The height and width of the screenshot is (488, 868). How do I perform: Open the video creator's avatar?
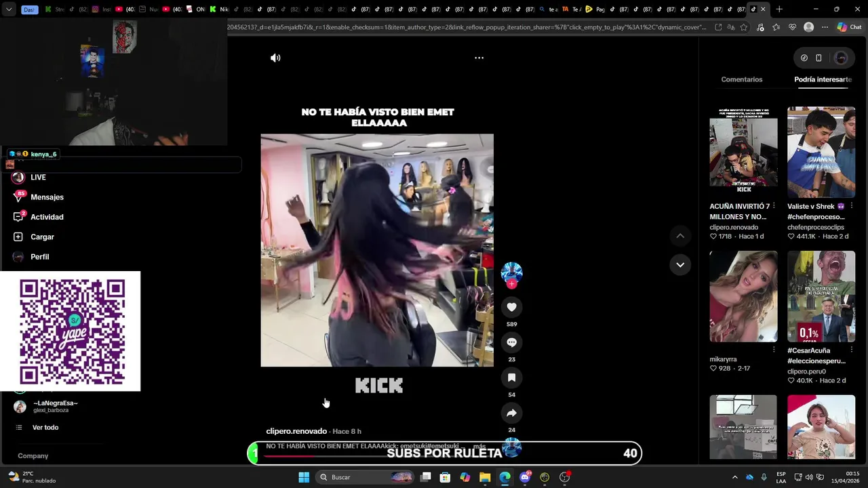511,272
